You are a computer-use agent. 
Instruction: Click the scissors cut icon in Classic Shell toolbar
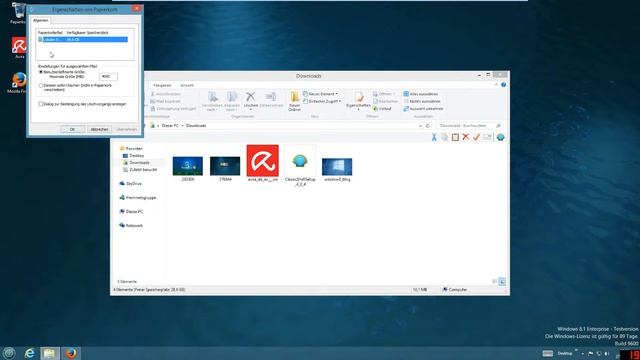(x=434, y=138)
